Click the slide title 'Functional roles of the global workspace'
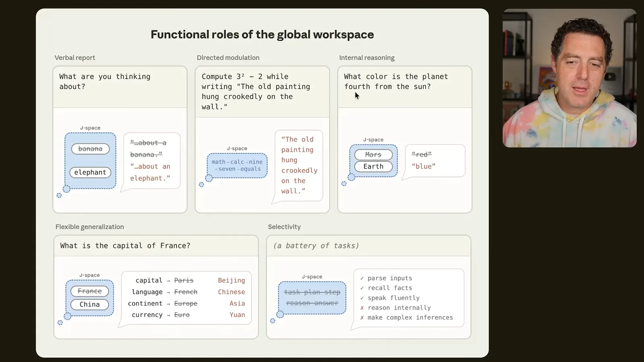644x362 pixels. (262, 35)
